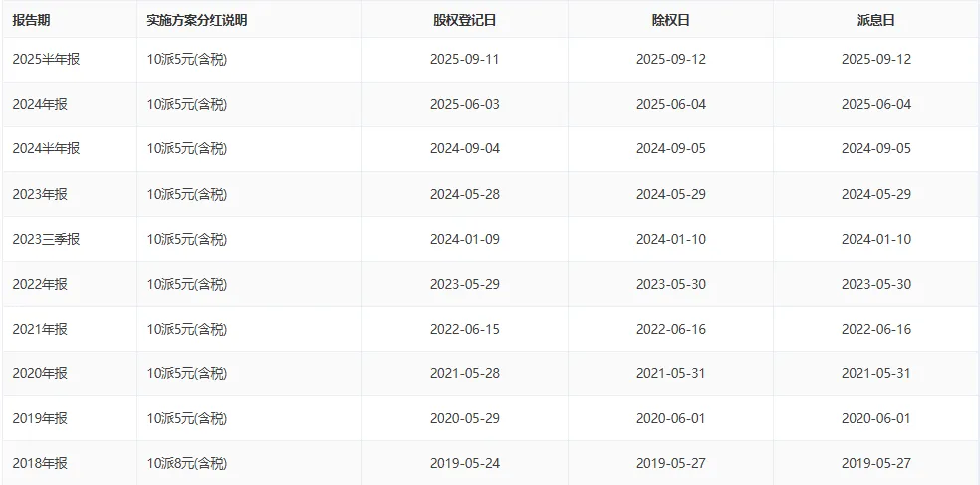This screenshot has height=485, width=980.
Task: Select the 除权日 cell showing 2024-09-05
Action: tap(670, 148)
